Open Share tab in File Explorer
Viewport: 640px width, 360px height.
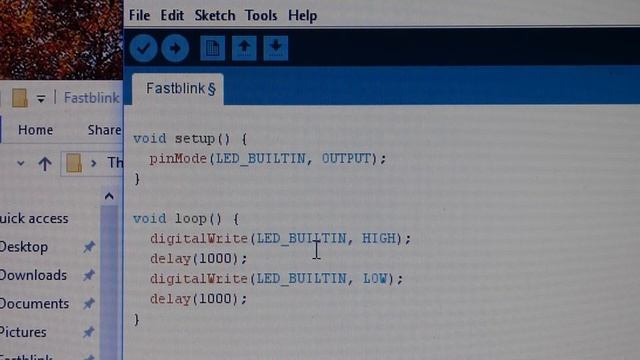[x=104, y=130]
